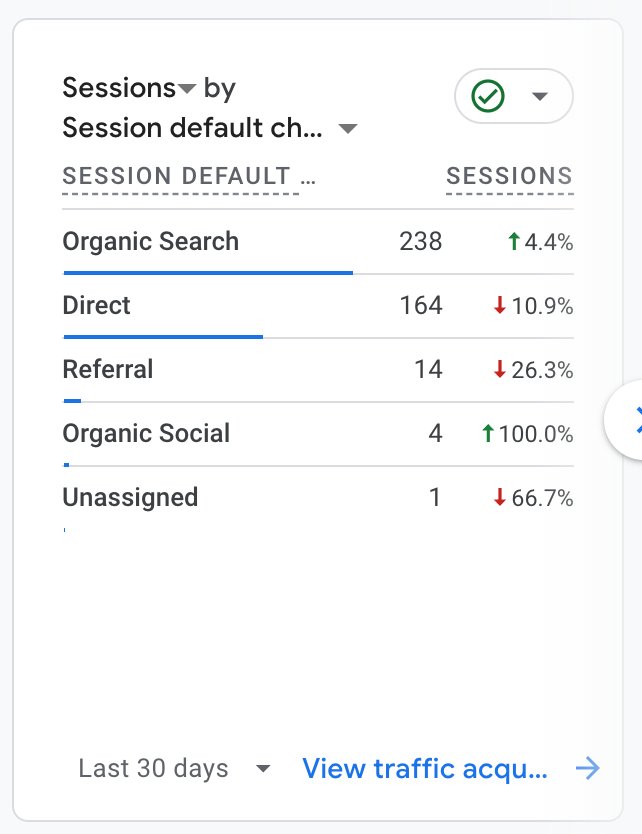Select the Unassigned channel row
This screenshot has width=642, height=834.
point(130,497)
